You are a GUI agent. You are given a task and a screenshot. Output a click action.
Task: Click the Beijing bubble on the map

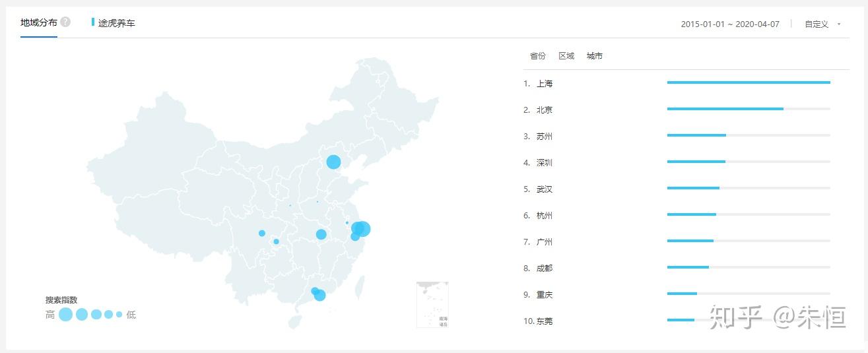tap(333, 162)
